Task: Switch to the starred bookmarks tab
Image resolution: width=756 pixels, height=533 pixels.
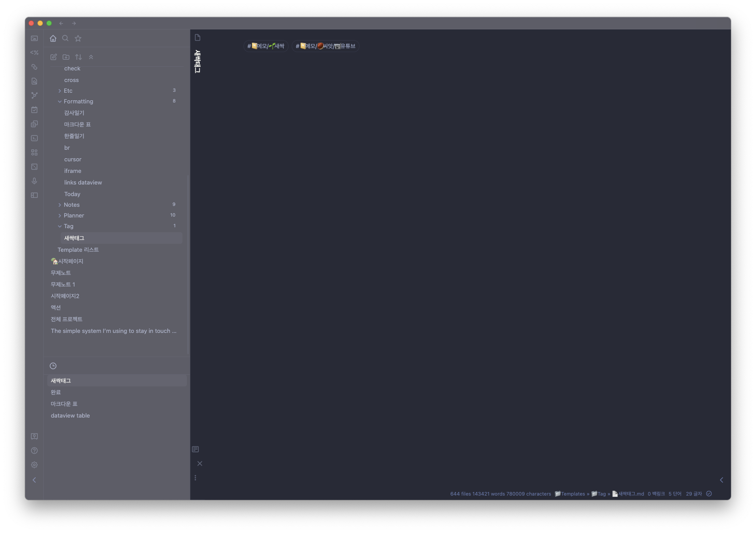Action: [x=78, y=38]
